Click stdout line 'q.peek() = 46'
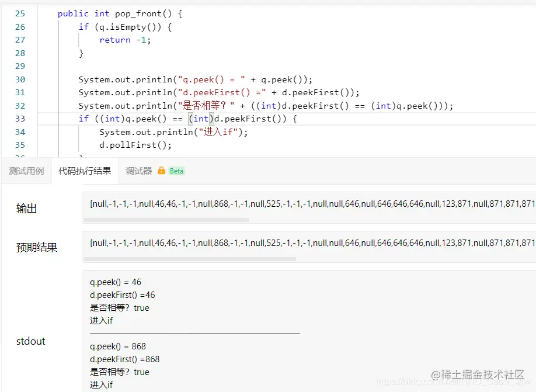Viewport: 536px width, 392px height. [116, 282]
